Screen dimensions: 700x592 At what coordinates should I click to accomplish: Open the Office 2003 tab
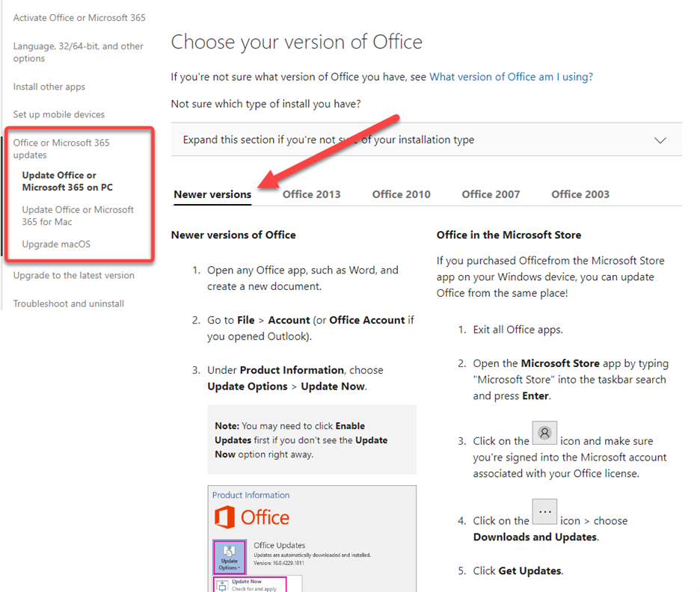580,194
